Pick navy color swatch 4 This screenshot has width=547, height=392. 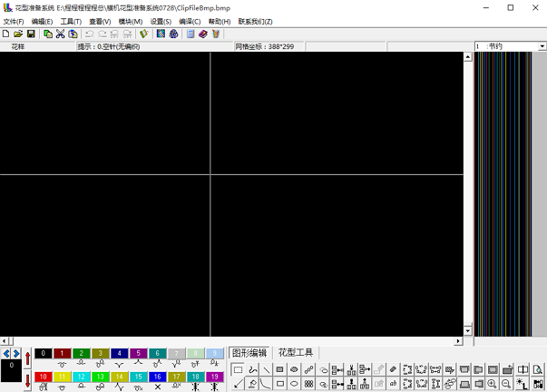[120, 353]
